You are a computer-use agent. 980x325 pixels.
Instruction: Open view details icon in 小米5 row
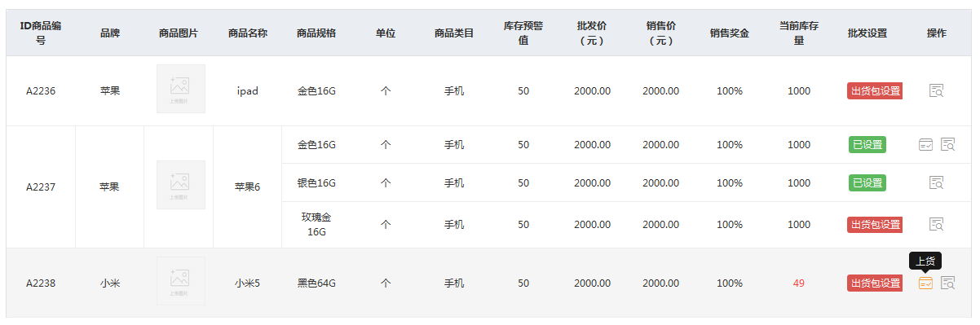pyautogui.click(x=947, y=283)
